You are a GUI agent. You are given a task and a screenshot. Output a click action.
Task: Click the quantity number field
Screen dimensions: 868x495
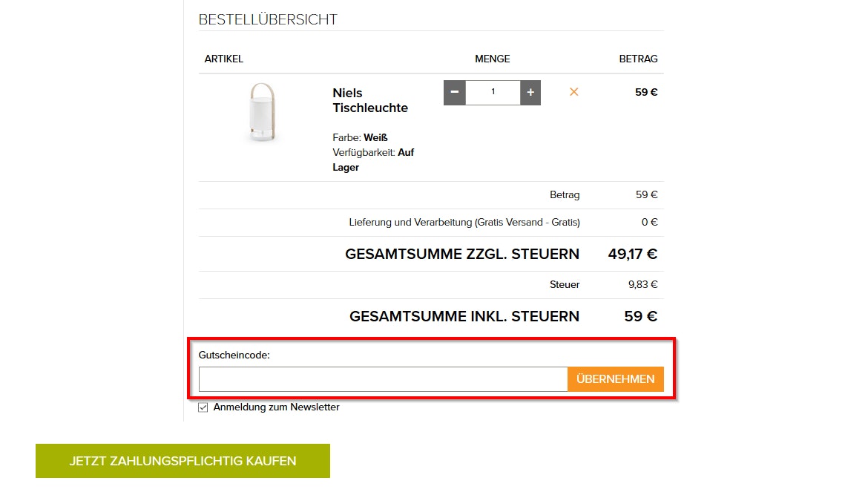tap(493, 93)
